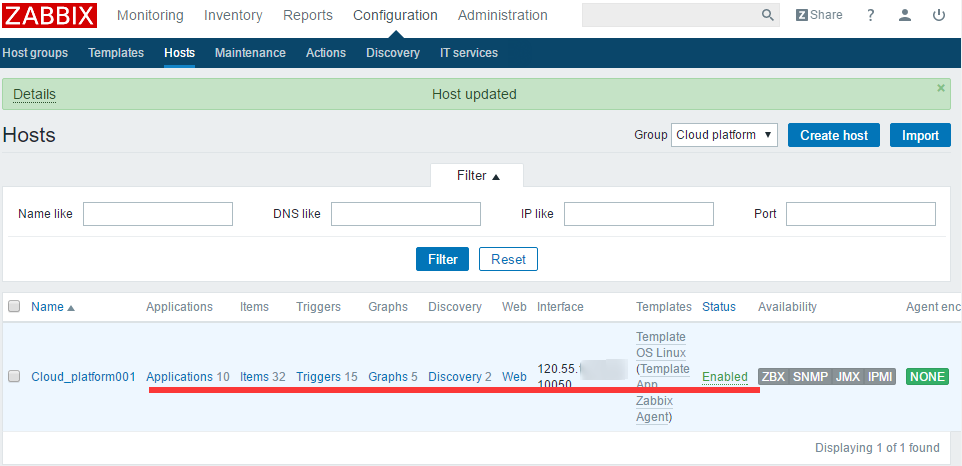
Task: Open Template App Zabbix Agent link
Action: 663,392
